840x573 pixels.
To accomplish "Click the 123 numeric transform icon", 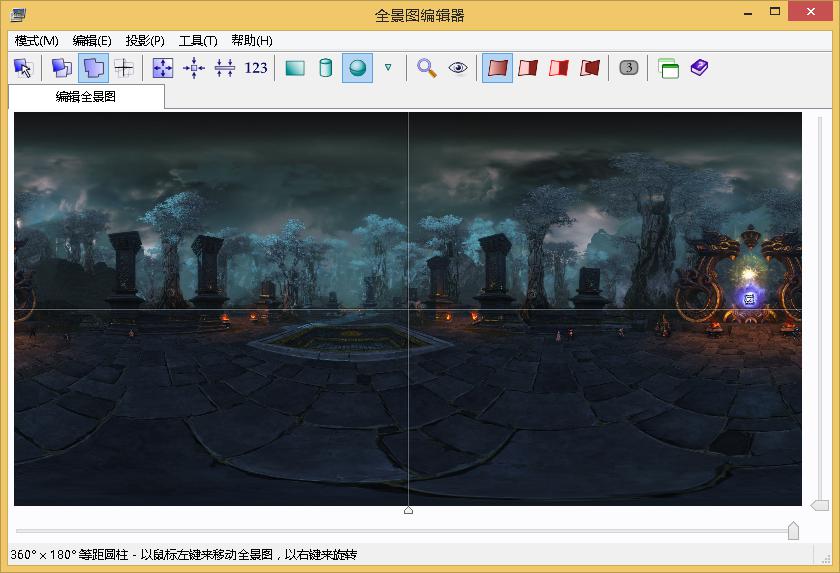I will pyautogui.click(x=256, y=68).
